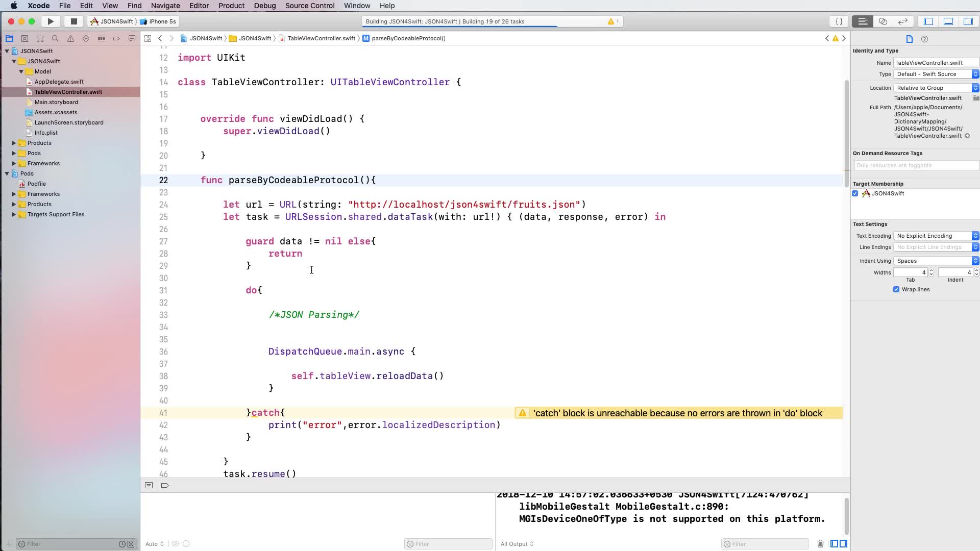Increment the Tab width stepper
Screen dimensions: 980x551
(931, 270)
